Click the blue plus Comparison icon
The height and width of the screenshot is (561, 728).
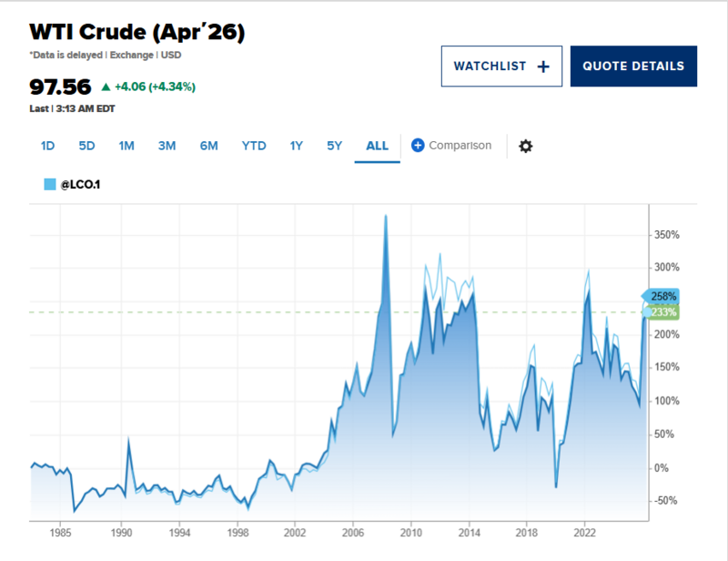[418, 146]
